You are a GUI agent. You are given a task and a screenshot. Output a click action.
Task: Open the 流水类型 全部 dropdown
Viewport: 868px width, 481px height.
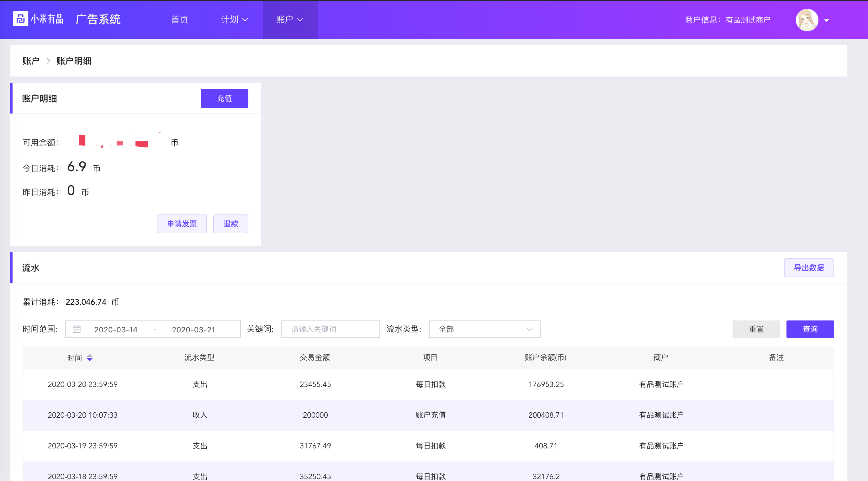tap(484, 329)
